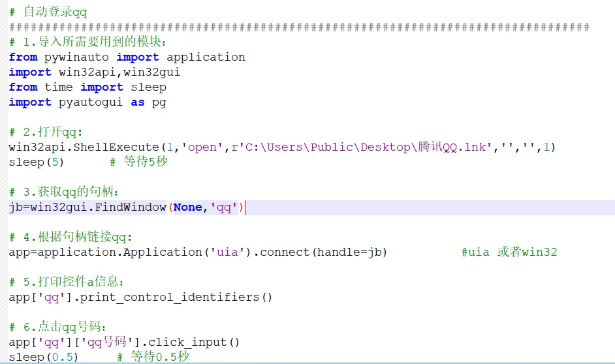Image resolution: width=615 pixels, height=364 pixels.
Task: Click the comment '# 1.导入所需要用到的模块:'
Action: [87, 42]
